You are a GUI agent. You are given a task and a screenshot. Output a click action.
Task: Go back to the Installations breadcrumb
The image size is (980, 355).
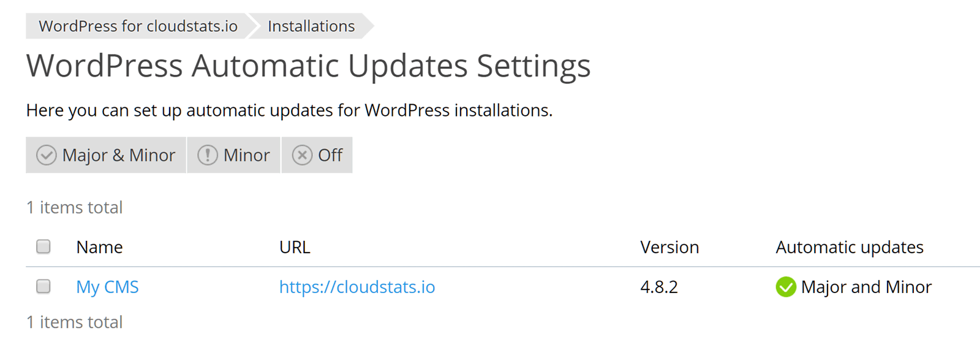[x=312, y=26]
